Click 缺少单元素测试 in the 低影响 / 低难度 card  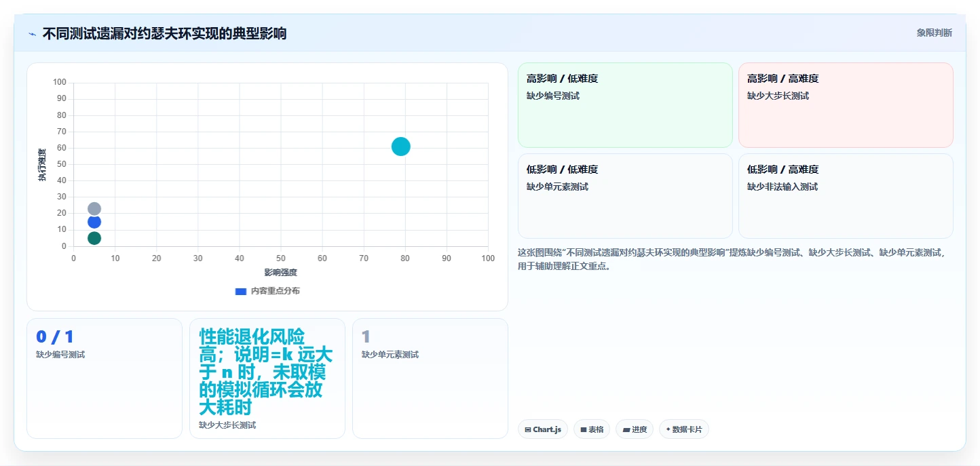[x=558, y=187]
